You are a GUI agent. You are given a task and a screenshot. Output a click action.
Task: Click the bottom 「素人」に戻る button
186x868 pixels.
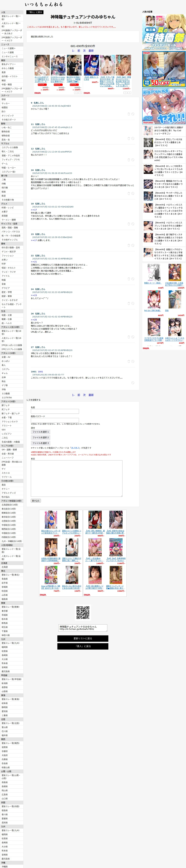(83, 646)
